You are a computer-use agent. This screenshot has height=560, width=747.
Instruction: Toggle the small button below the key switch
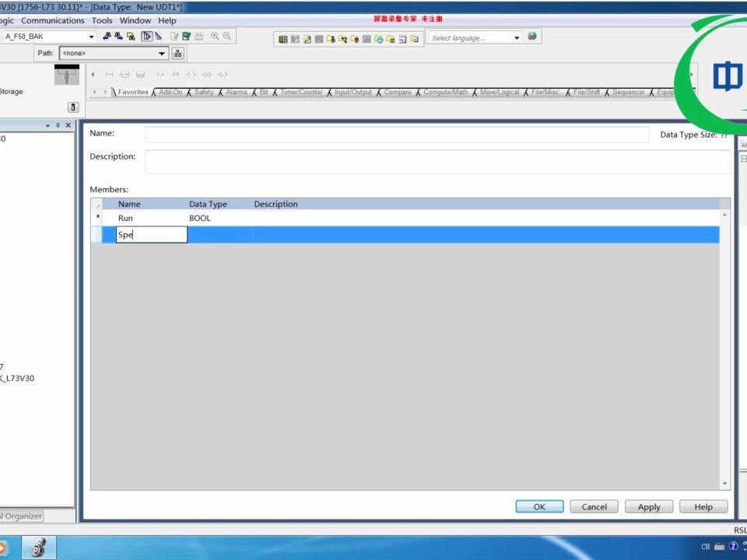[x=73, y=107]
